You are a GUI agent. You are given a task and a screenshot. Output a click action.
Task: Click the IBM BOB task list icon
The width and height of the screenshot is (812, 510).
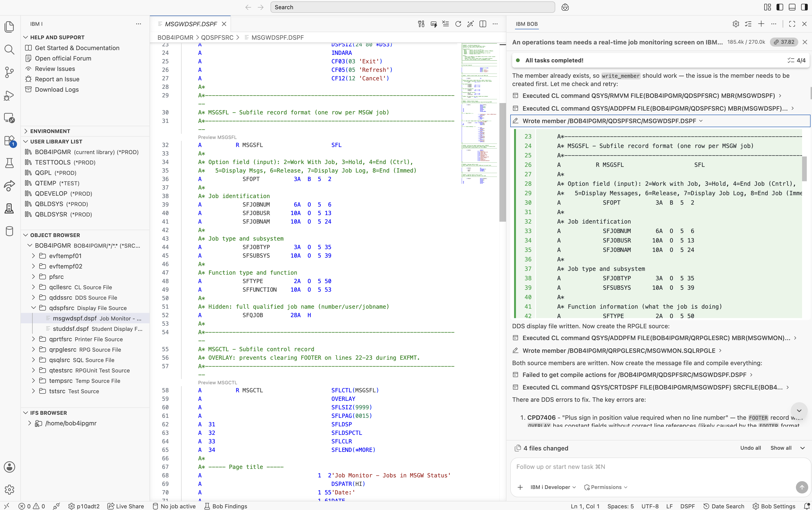coord(748,24)
